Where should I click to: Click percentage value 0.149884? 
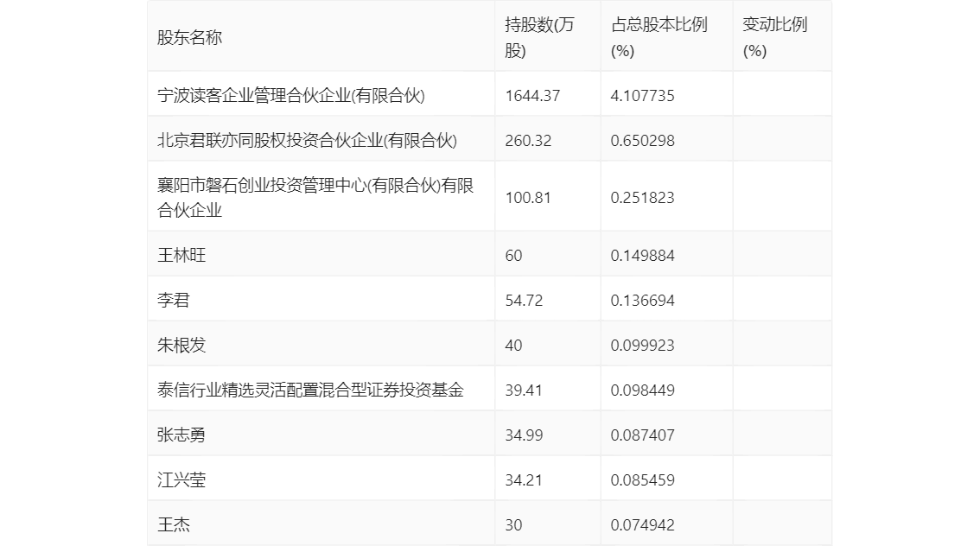click(x=642, y=256)
